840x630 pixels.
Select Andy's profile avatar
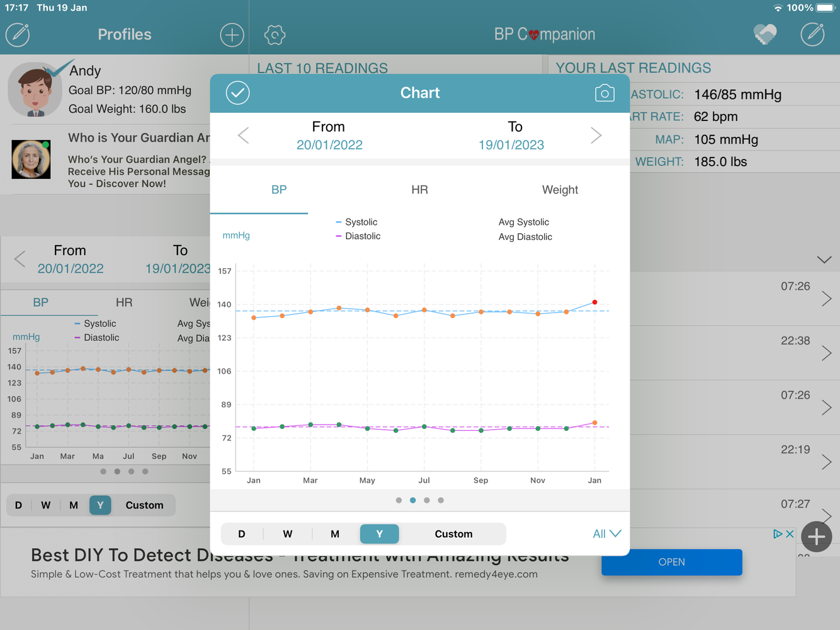pos(36,89)
